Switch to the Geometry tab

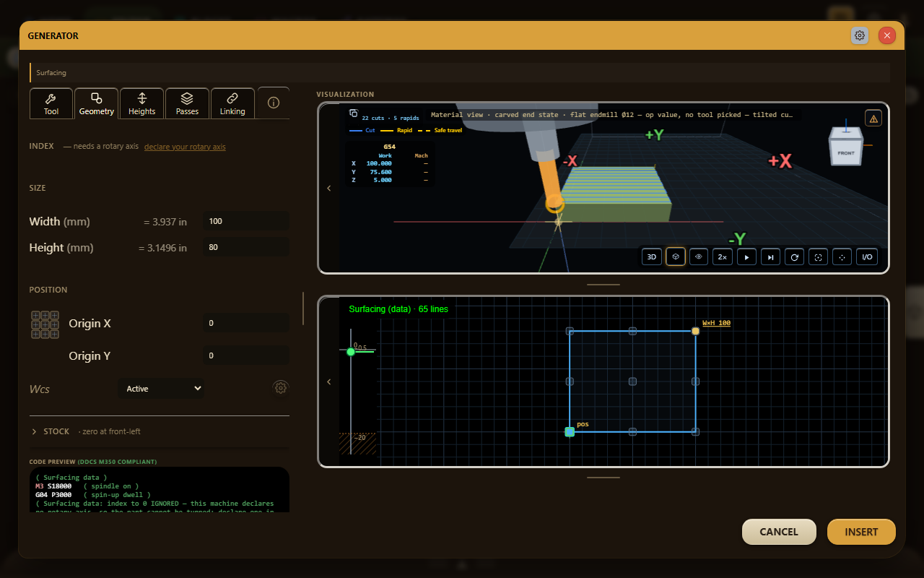[97, 103]
